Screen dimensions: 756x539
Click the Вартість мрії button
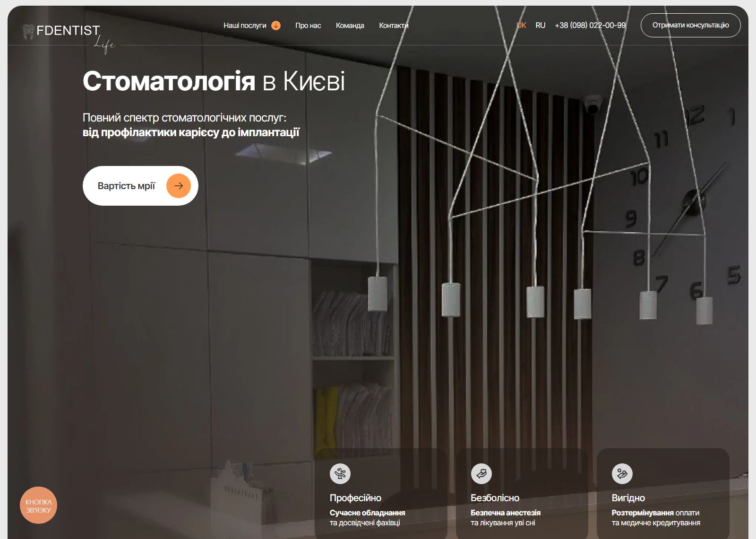point(140,186)
